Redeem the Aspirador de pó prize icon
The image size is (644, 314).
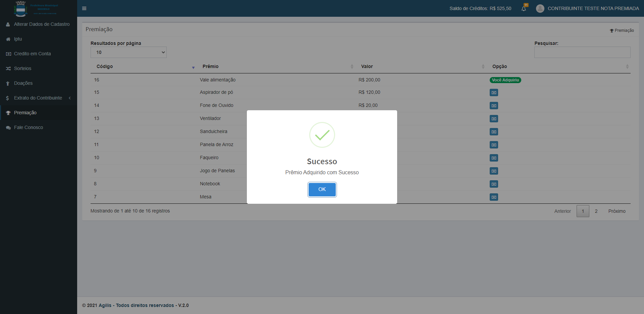click(x=494, y=92)
